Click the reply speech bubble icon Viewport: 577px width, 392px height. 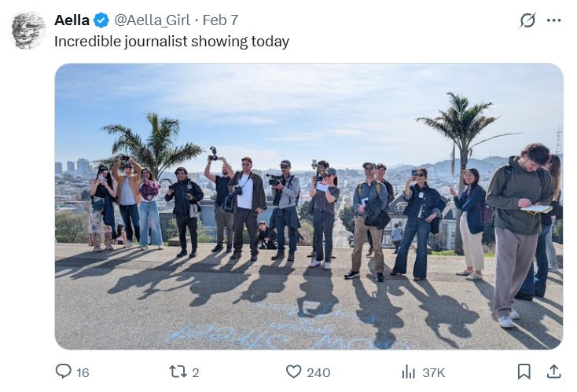(x=64, y=372)
